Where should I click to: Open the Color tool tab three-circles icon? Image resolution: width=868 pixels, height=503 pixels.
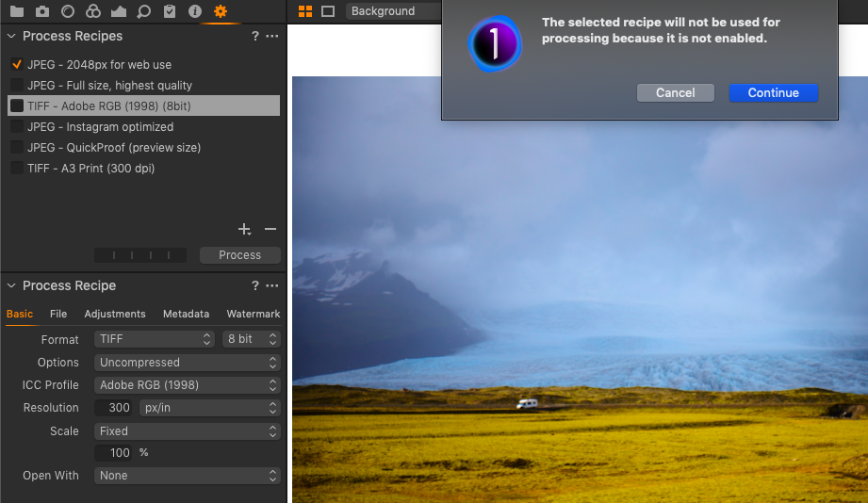tap(93, 11)
